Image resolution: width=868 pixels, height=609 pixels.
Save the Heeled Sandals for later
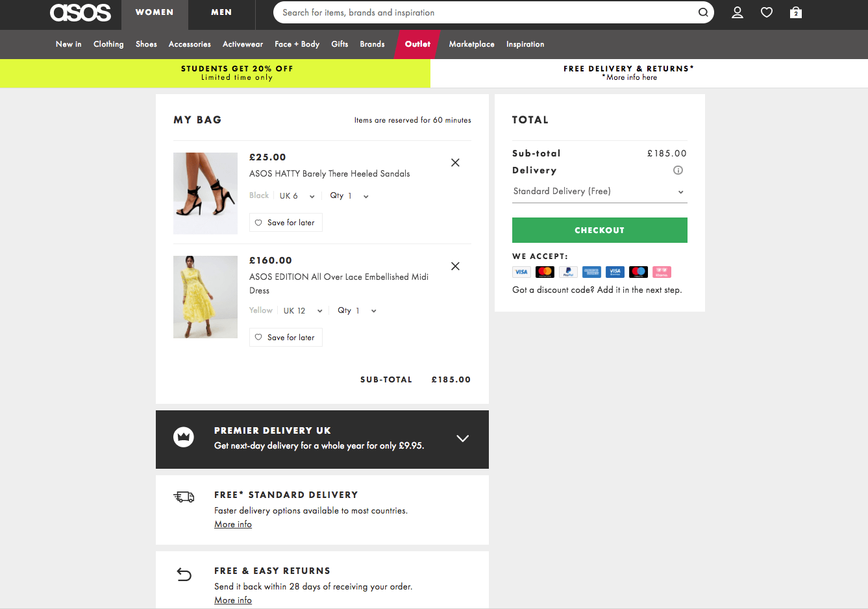click(x=286, y=223)
